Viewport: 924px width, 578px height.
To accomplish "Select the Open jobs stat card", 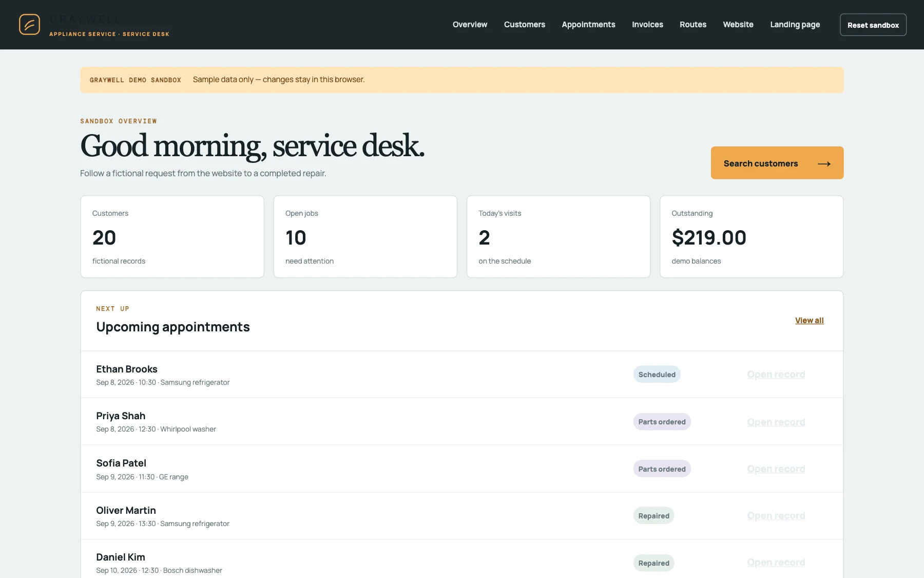I will [x=365, y=237].
